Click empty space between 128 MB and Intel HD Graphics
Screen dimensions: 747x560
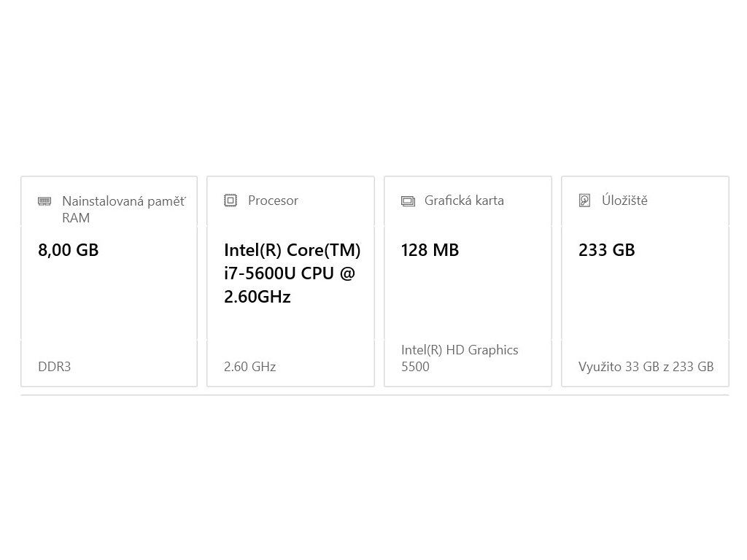468,299
